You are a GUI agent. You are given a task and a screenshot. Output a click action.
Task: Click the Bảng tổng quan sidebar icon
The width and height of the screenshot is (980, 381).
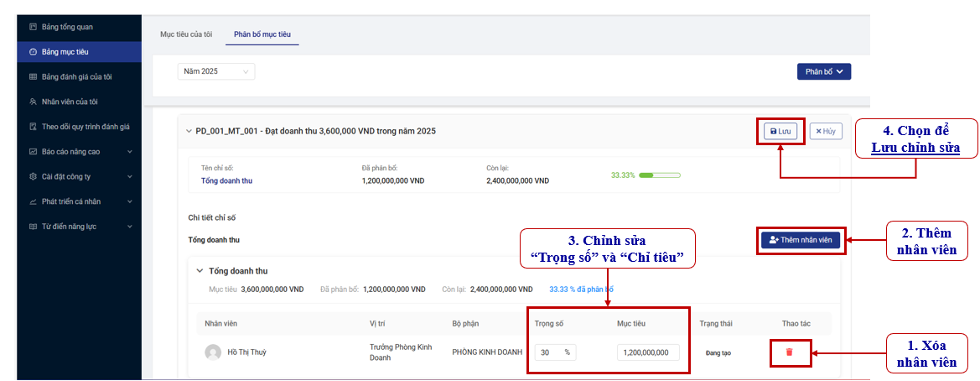(x=33, y=27)
